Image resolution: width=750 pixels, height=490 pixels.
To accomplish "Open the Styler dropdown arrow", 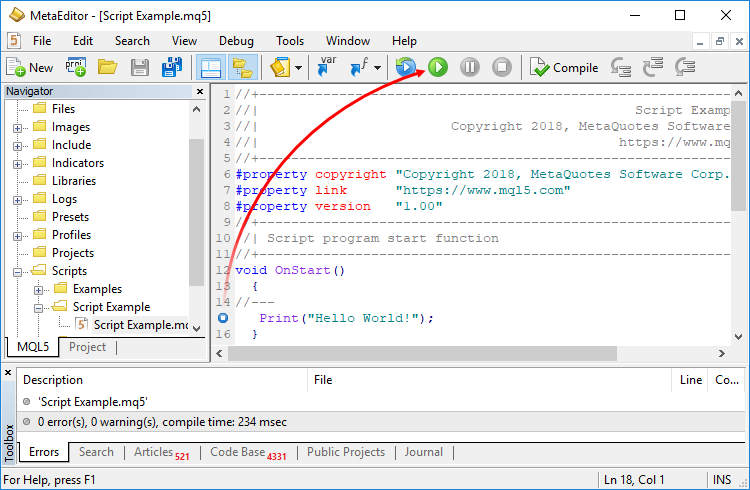I will click(x=298, y=68).
